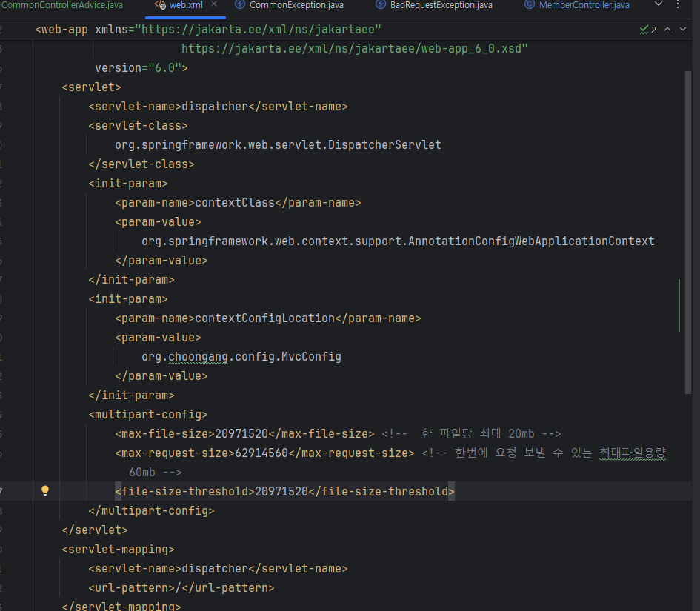Click the yellow lightbulb quick-fix icon
This screenshot has width=700, height=611.
click(45, 491)
